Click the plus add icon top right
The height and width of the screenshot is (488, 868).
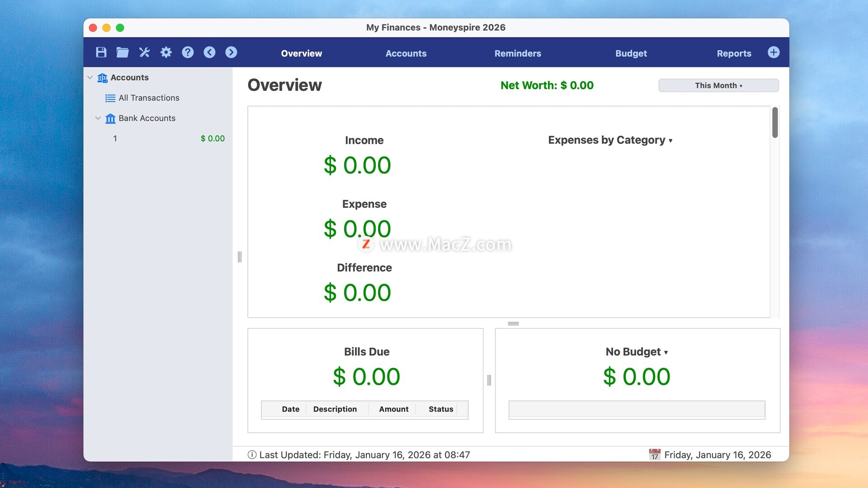(x=773, y=52)
